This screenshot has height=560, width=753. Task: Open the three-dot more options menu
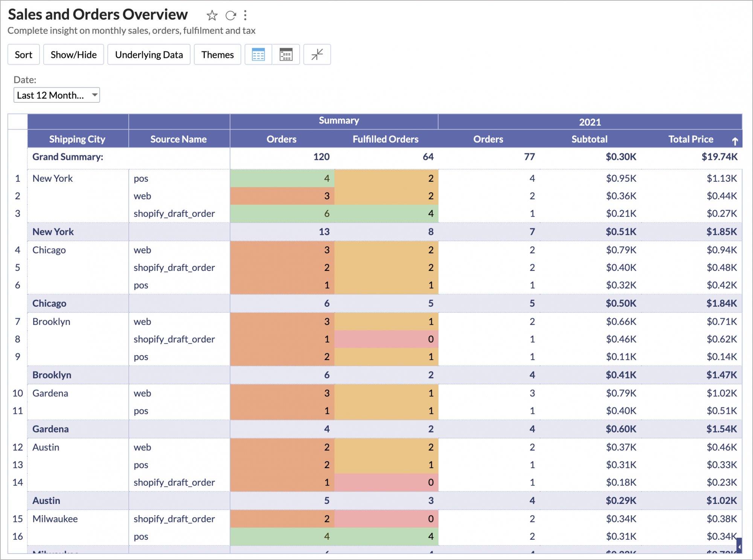(245, 15)
